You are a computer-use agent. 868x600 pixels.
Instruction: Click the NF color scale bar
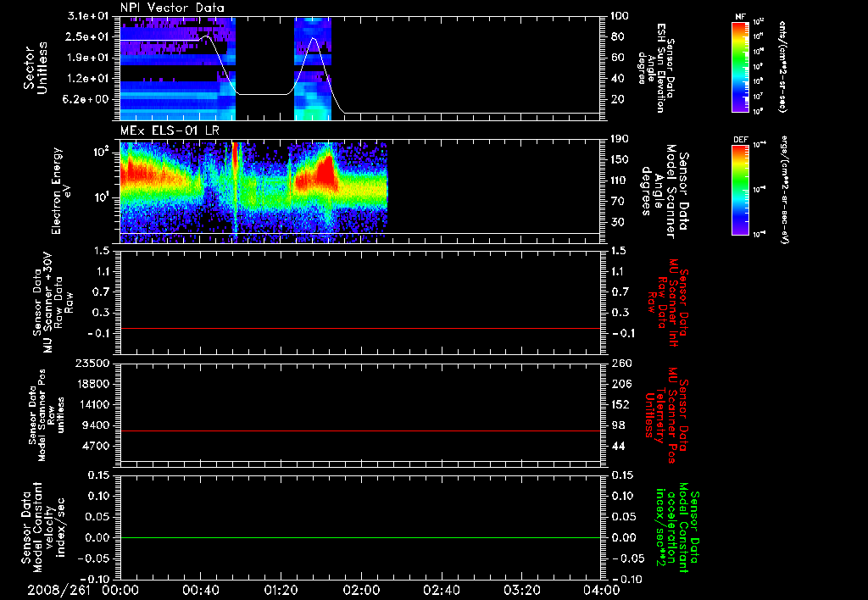pos(741,66)
